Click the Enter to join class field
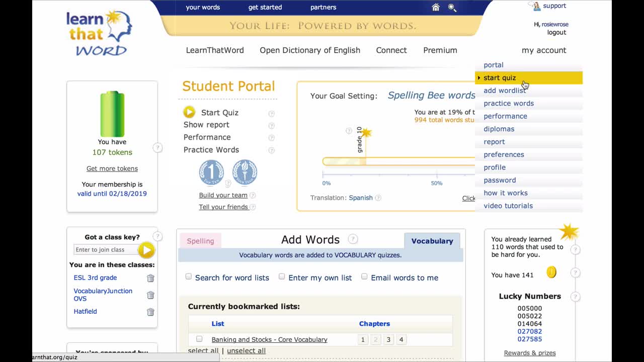Viewport: 644px width, 362px height. coord(105,250)
